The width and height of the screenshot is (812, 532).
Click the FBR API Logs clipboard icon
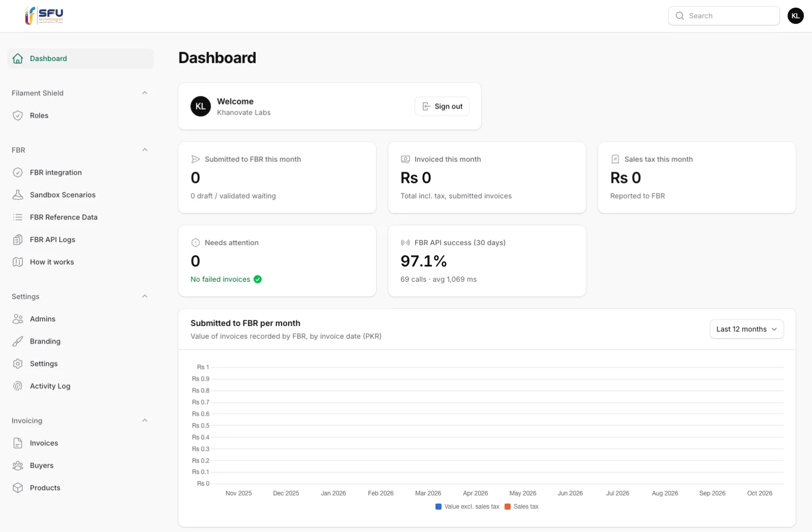[x=18, y=239]
